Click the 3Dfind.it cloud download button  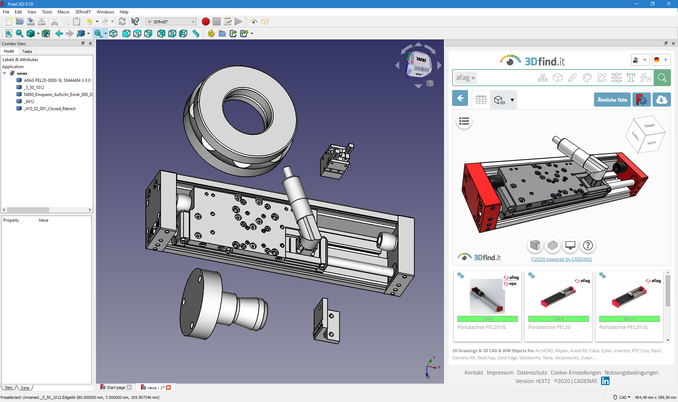coord(661,99)
